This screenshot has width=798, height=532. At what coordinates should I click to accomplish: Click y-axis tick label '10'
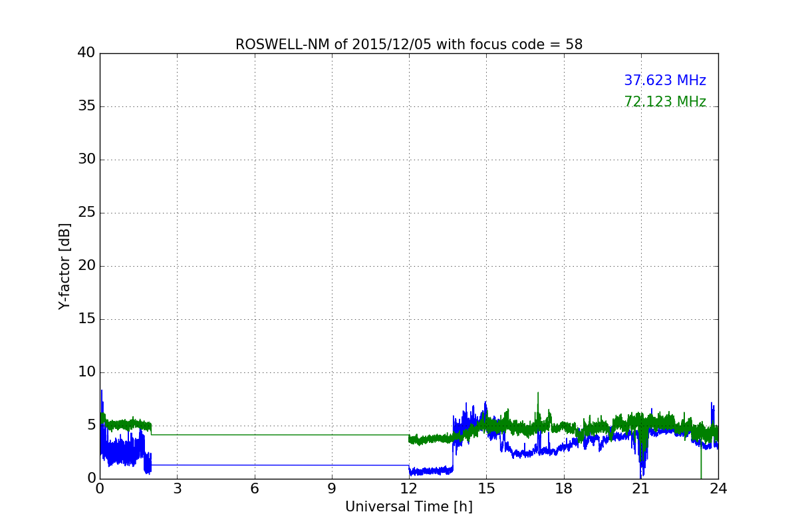pos(87,372)
